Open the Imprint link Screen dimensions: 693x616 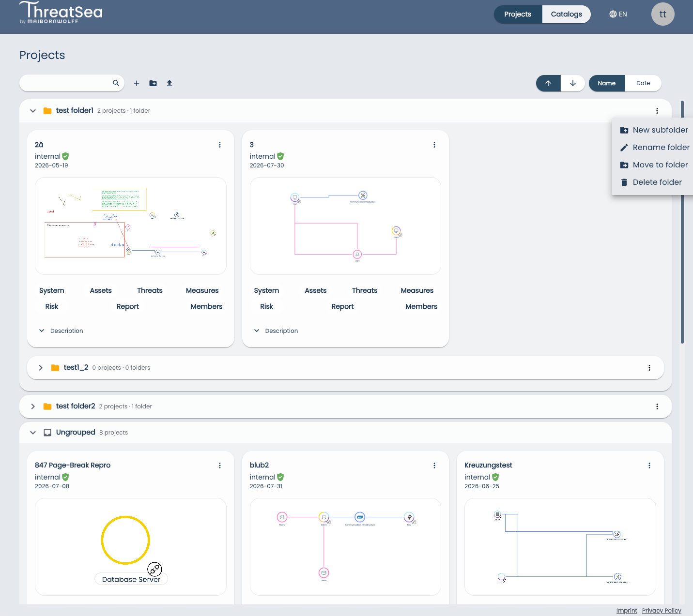pos(627,611)
